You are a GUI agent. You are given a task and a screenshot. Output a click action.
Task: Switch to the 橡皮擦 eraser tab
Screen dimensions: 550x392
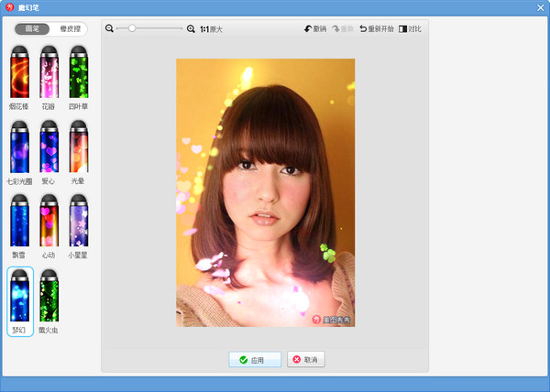click(x=69, y=29)
